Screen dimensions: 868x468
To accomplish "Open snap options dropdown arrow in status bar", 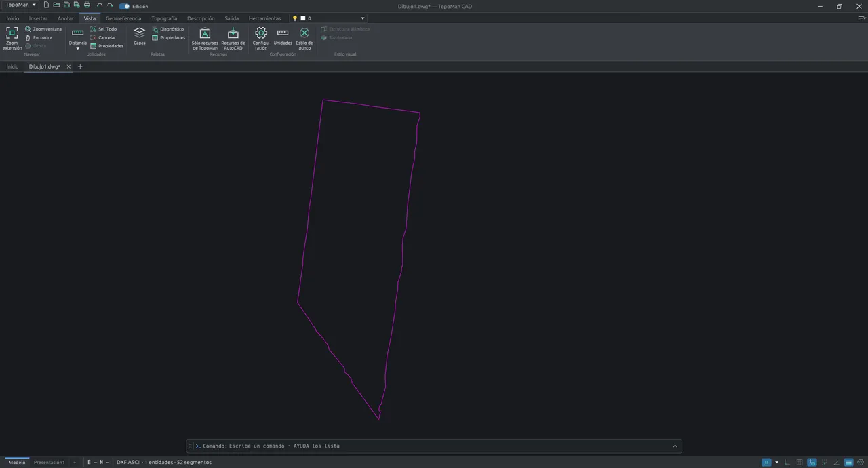I will pos(776,463).
